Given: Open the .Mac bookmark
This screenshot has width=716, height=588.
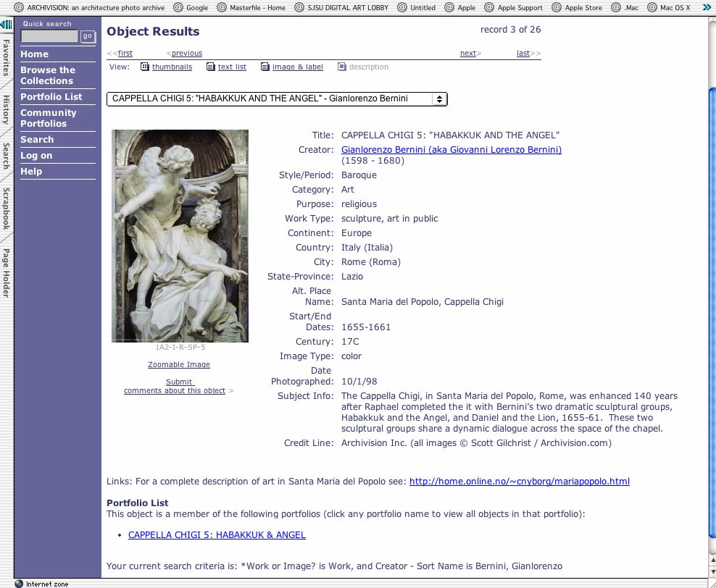Looking at the screenshot, I should [x=625, y=7].
